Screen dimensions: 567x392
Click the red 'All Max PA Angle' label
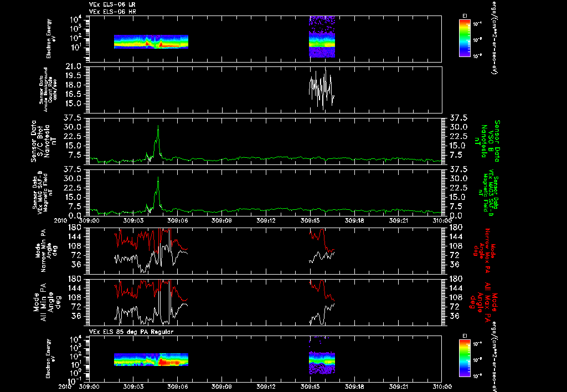click(483, 302)
